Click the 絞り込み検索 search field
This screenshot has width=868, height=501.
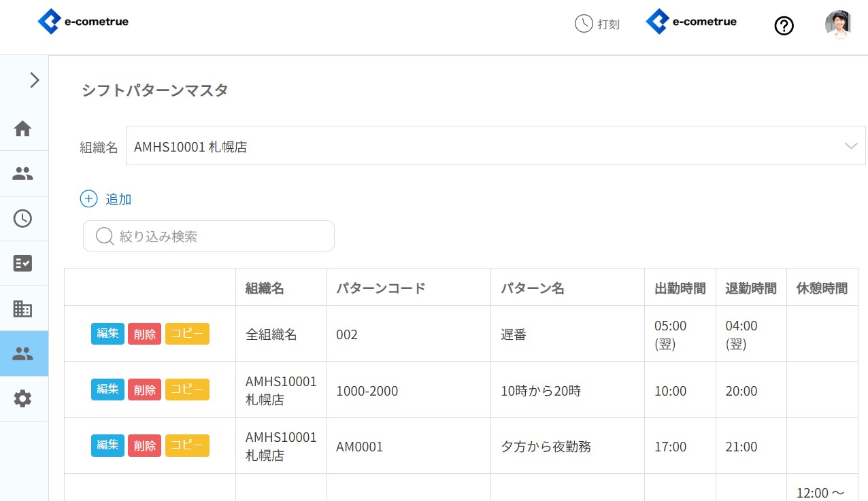click(x=209, y=236)
